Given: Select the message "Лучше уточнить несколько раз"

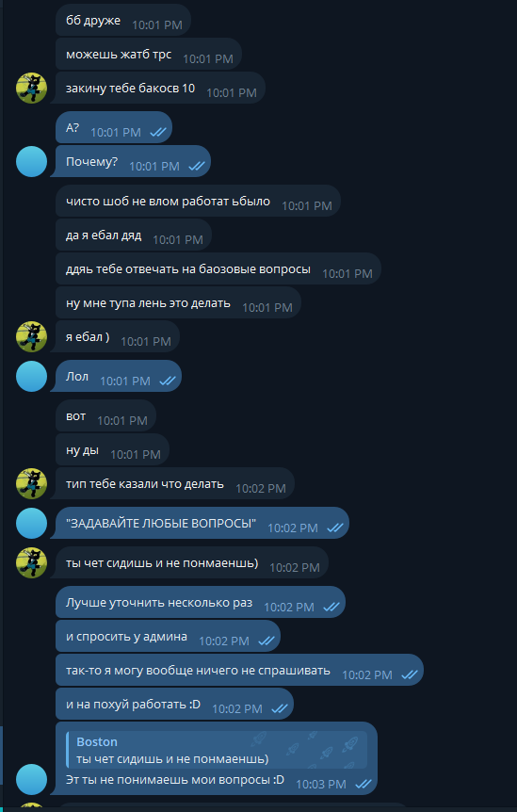Looking at the screenshot, I should click(201, 602).
